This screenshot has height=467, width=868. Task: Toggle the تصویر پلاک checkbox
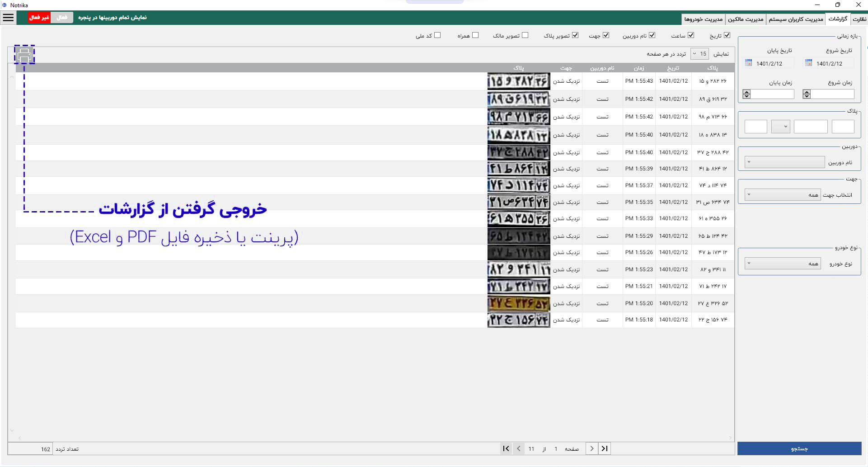pos(575,35)
